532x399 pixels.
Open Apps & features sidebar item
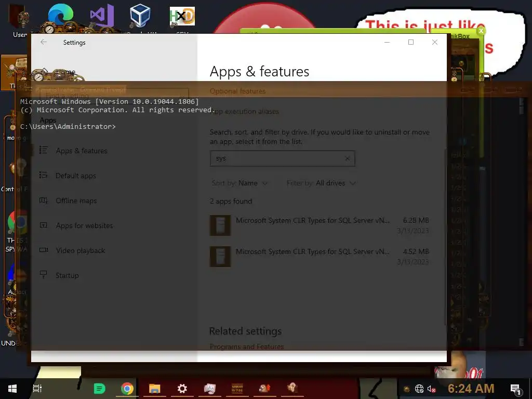82,151
